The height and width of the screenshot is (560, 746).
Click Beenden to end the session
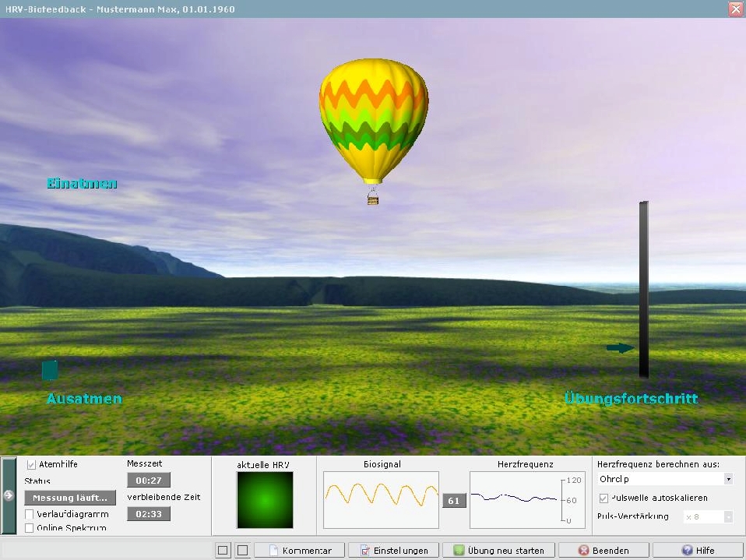(604, 551)
